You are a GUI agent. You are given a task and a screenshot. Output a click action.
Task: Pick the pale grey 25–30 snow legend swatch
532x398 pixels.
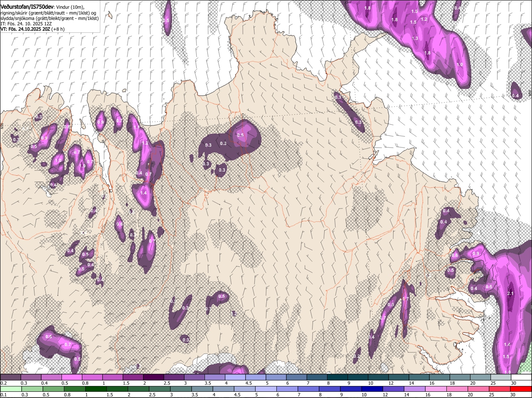tap(501, 377)
